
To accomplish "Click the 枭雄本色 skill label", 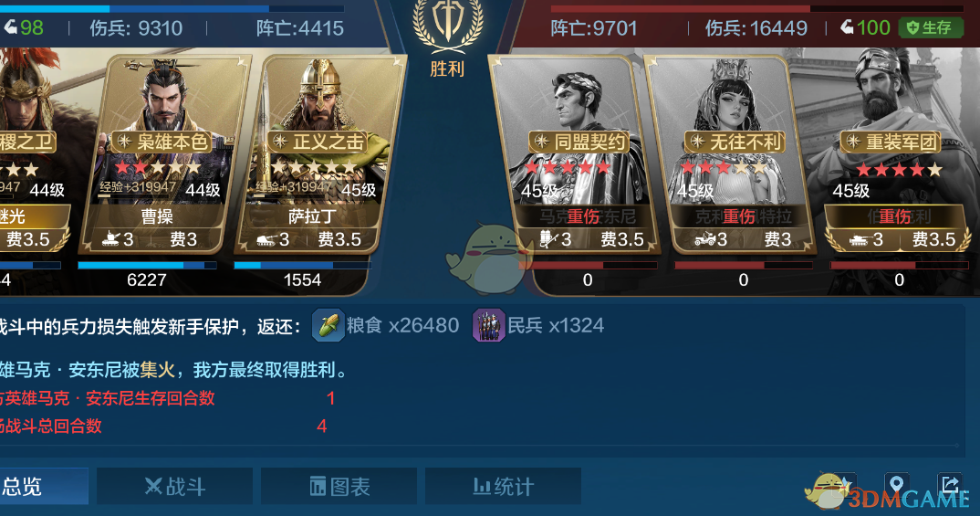I will click(163, 142).
